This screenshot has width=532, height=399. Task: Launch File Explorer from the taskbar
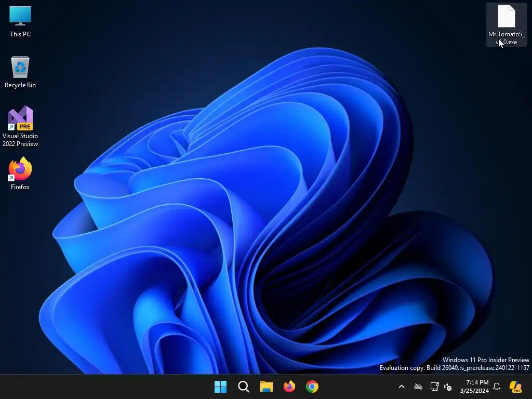click(267, 387)
